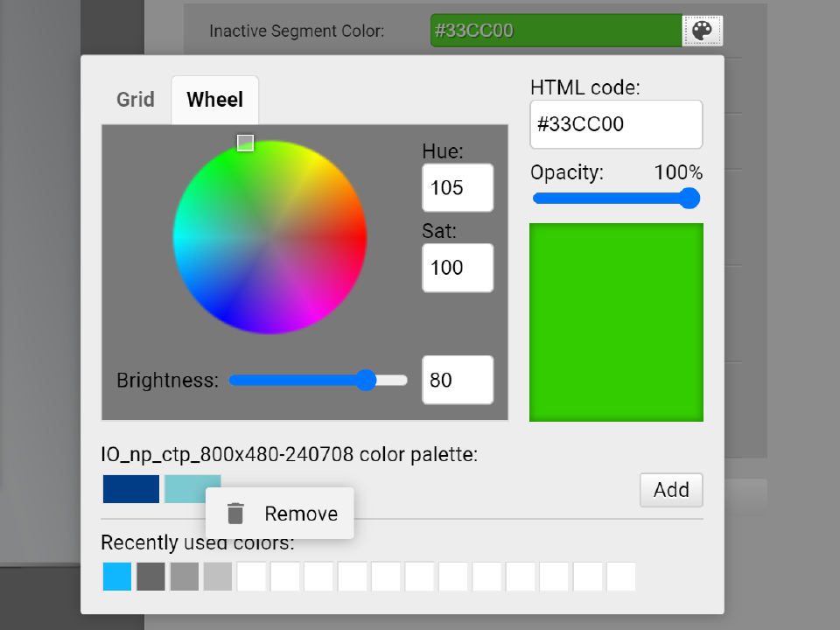Choose the dark gray recent color

[150, 577]
